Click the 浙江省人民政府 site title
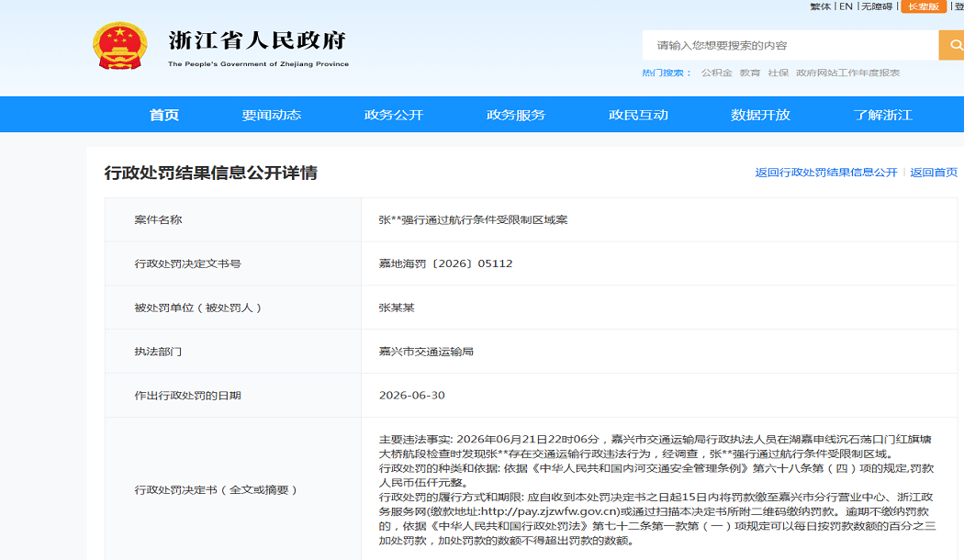Viewport: 964px width, 560px height. tap(258, 40)
